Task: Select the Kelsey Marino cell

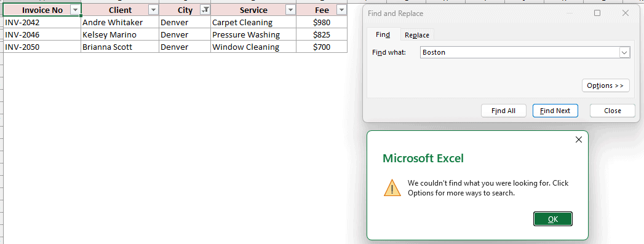Action: point(120,34)
